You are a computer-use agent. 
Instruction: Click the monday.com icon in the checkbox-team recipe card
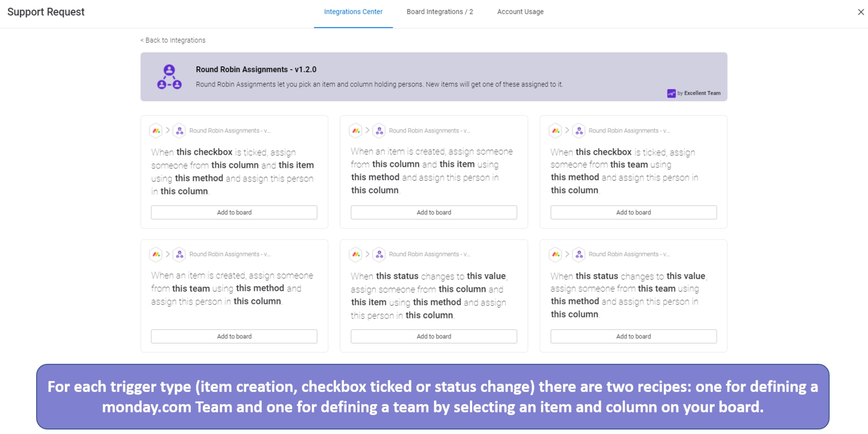pos(556,131)
